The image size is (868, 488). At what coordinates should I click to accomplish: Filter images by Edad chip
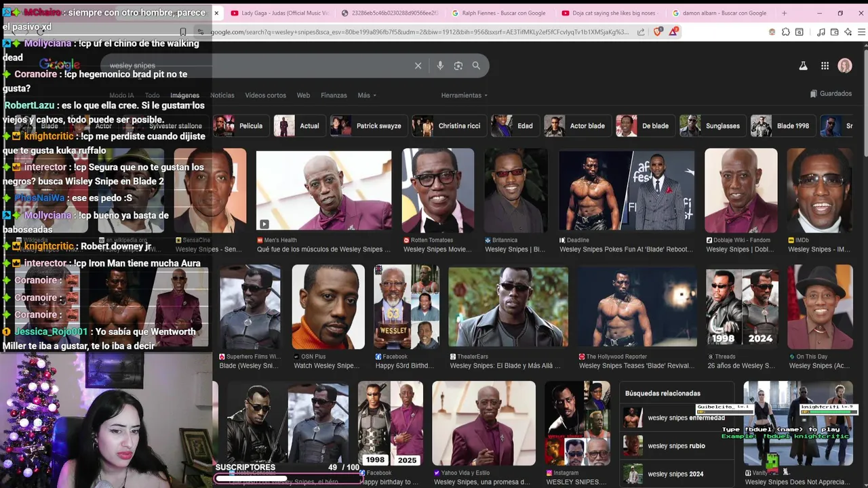pyautogui.click(x=514, y=126)
